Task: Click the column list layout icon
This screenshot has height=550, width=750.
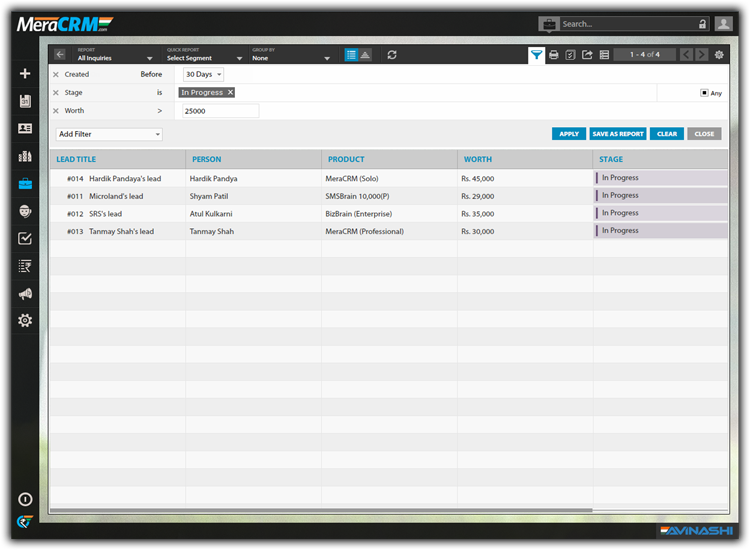Action: [x=604, y=55]
